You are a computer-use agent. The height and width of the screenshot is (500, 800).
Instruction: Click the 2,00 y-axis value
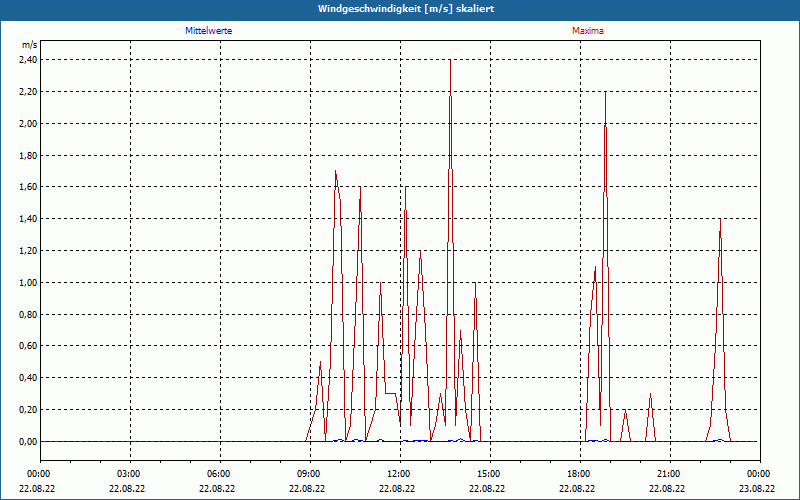coord(29,123)
